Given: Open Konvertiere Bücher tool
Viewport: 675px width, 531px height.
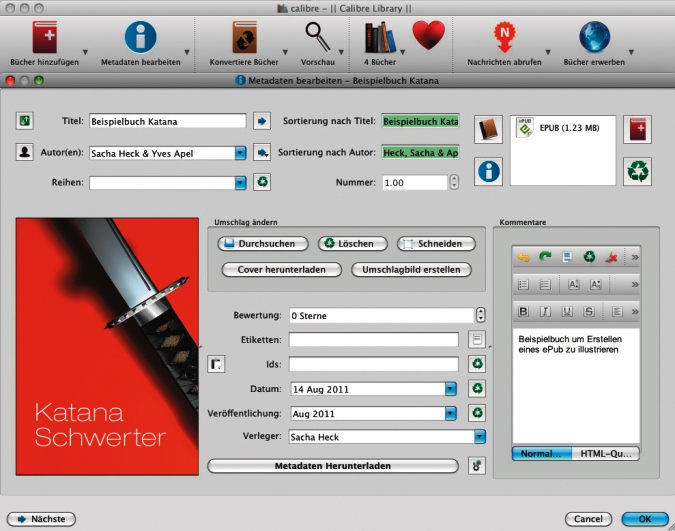Looking at the screenshot, I should [245, 37].
